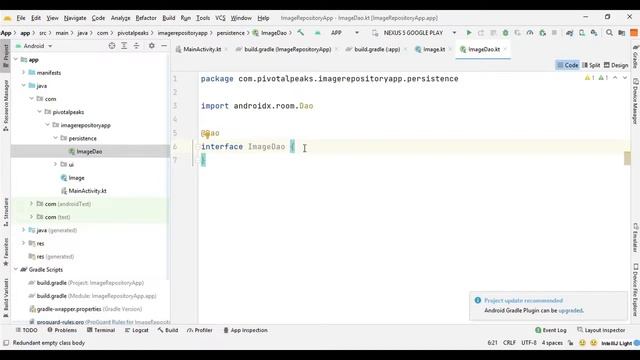The width and height of the screenshot is (640, 360).
Task: Open the Refactor menu
Action: click(146, 18)
